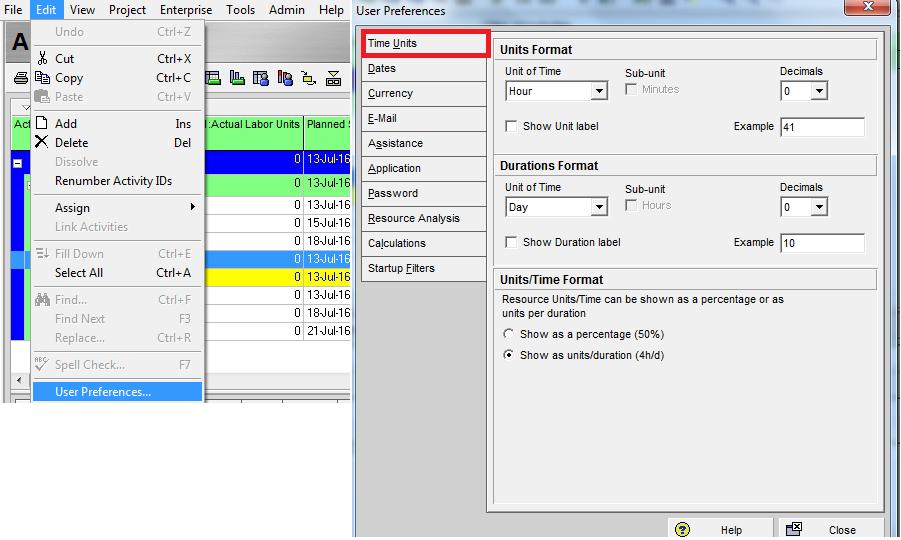Choose Select All from Edit menu
Viewport: 901px width, 540px height.
pos(118,272)
